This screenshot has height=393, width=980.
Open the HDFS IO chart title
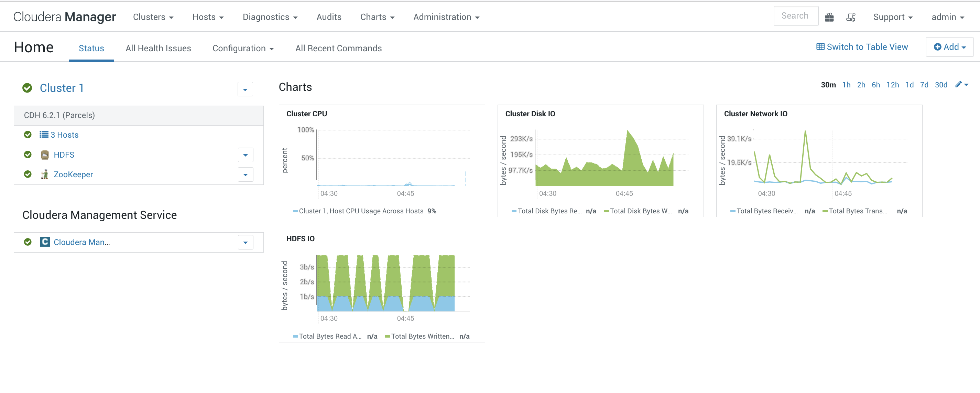[300, 239]
